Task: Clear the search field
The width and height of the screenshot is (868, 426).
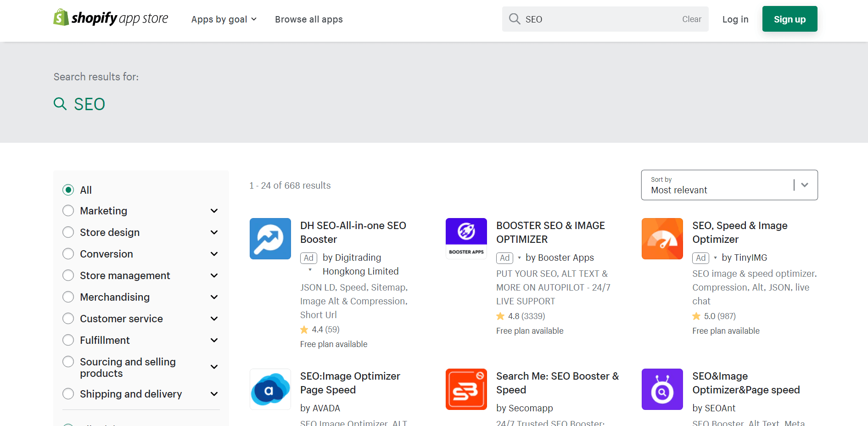Action: [692, 19]
